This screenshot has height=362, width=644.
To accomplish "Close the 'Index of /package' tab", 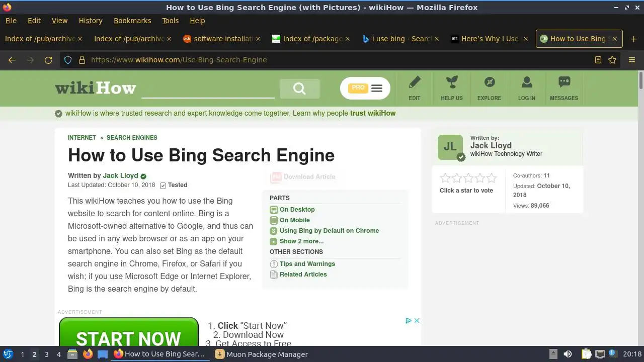I will (347, 39).
